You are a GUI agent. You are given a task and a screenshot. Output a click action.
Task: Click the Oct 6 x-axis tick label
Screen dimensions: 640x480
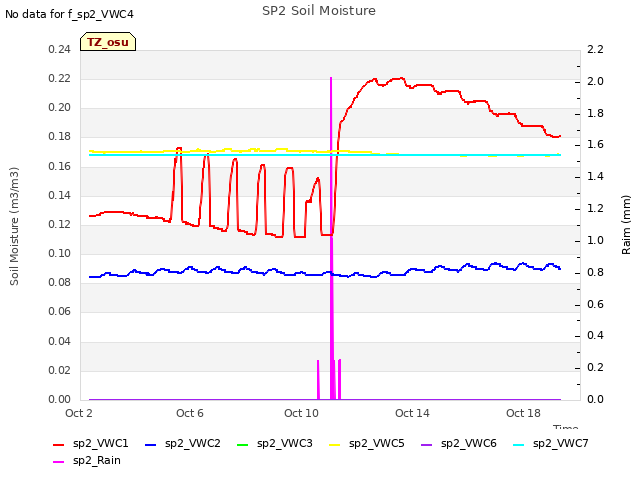(x=190, y=413)
